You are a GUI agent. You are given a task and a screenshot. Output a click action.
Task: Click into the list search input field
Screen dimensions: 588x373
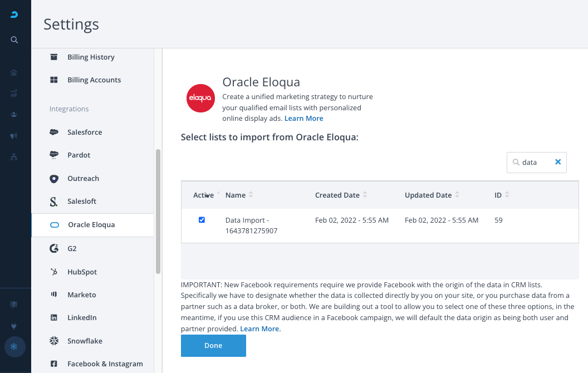[535, 163]
